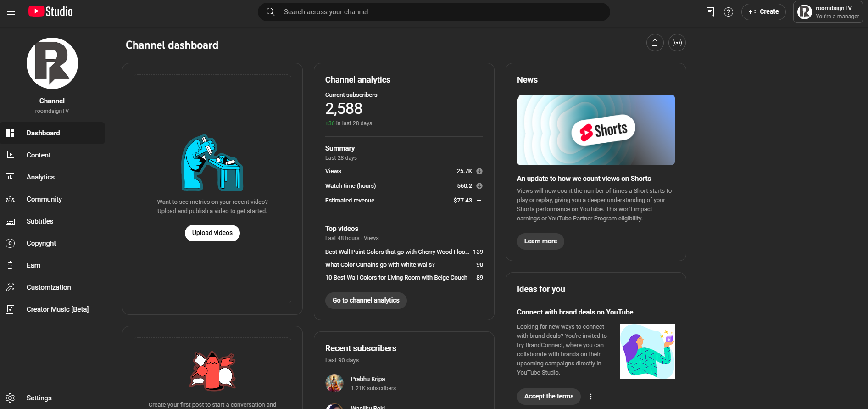The height and width of the screenshot is (409, 868).
Task: Click the Subtitles icon in sidebar
Action: [x=10, y=221]
